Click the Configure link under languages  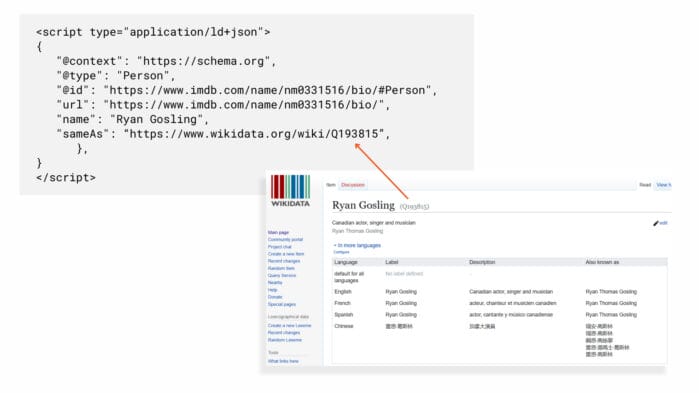(341, 252)
